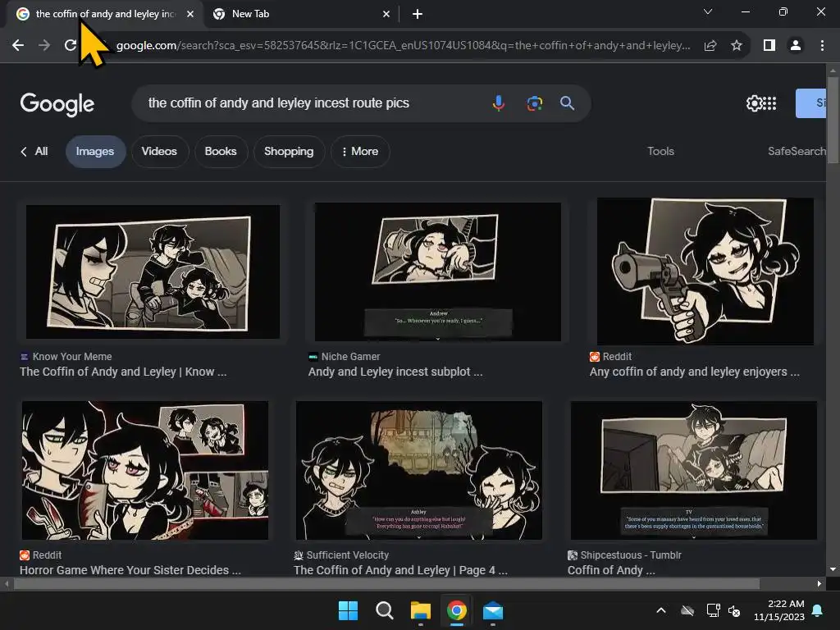The image size is (840, 630).
Task: Click the URL address bar
Action: [x=403, y=46]
